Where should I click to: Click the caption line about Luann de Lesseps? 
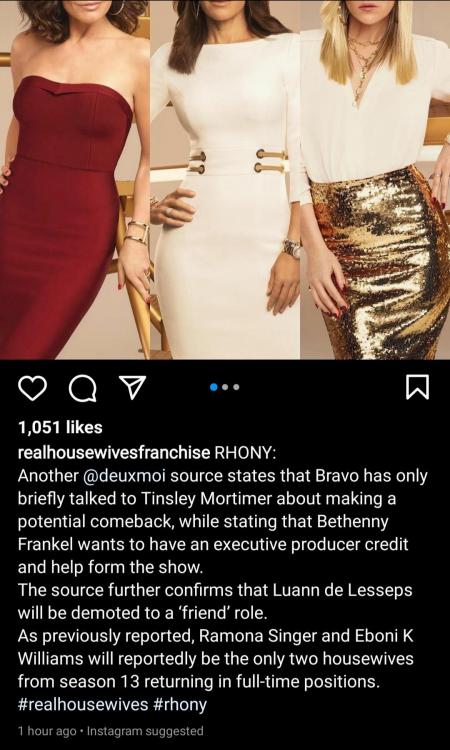[215, 602]
